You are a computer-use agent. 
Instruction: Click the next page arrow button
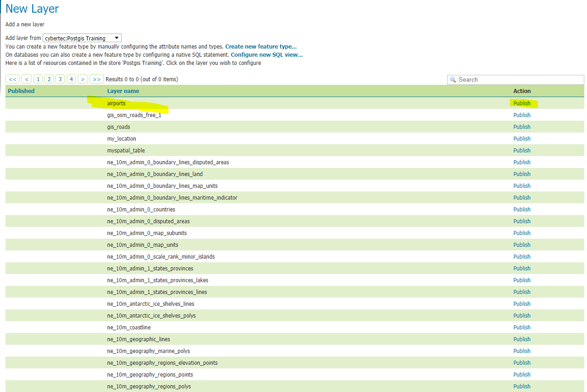click(x=83, y=79)
